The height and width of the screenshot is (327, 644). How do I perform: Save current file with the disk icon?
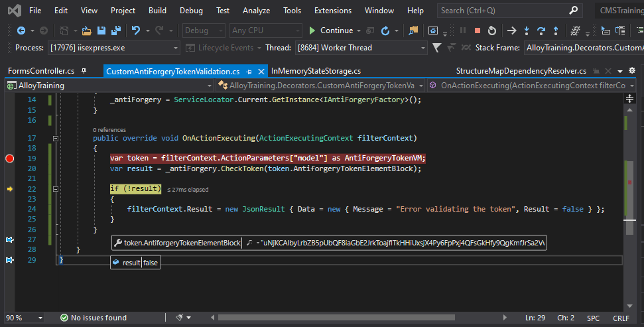[101, 31]
